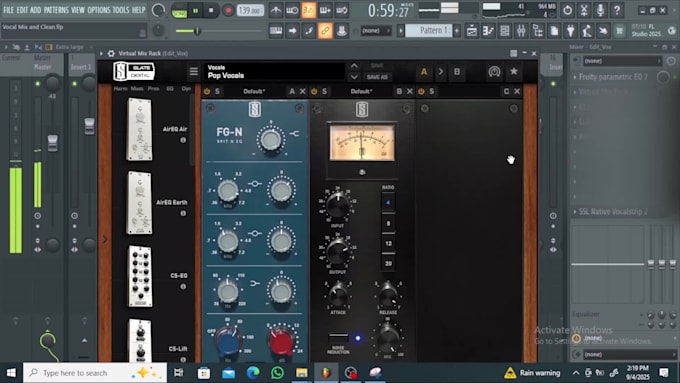Viewport: 680px width, 383px height.
Task: Open slot B Default preset dropdown
Action: (361, 91)
